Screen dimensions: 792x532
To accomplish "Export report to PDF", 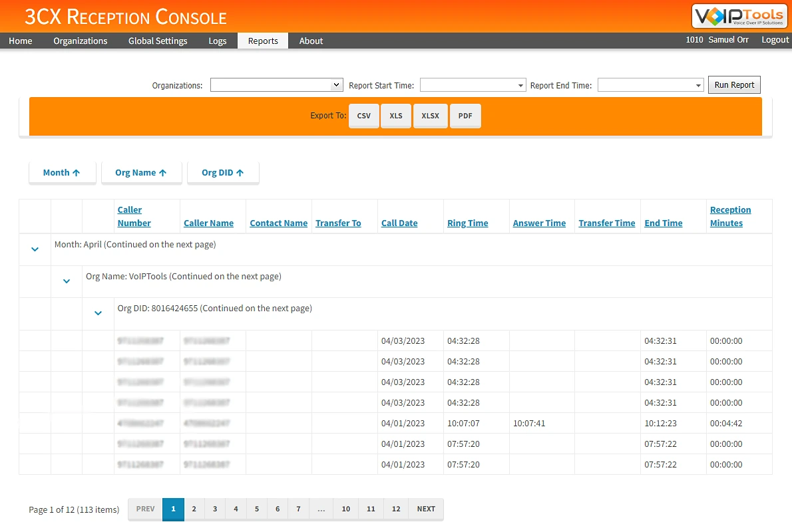I will pyautogui.click(x=465, y=116).
